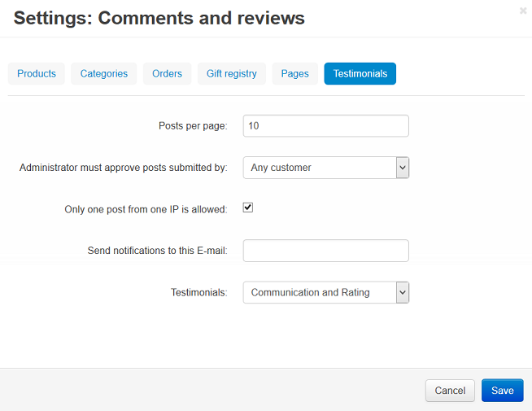Click the 'Settings: Comments and reviews' heading

click(x=159, y=18)
